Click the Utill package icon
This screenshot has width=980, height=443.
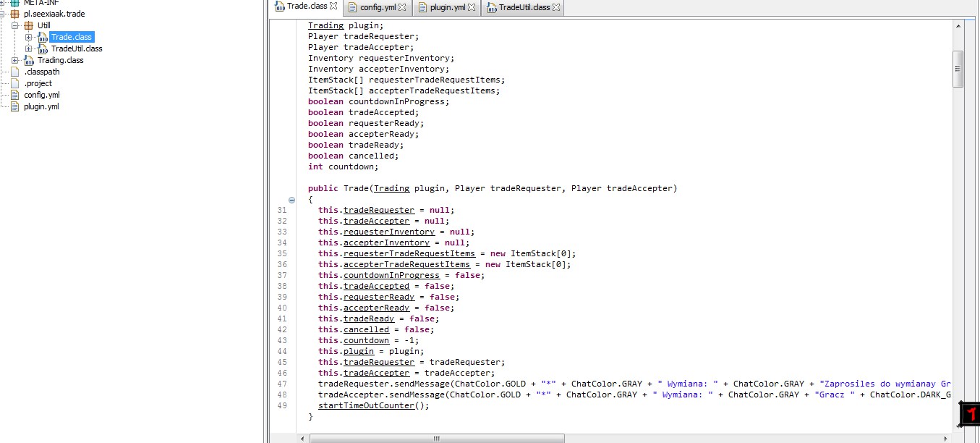(29, 25)
